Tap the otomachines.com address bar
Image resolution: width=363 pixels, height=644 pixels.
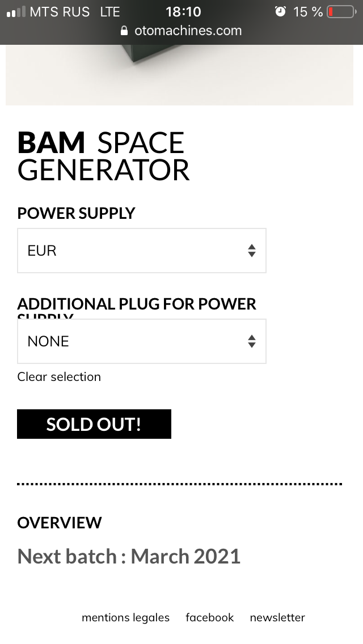click(x=188, y=31)
